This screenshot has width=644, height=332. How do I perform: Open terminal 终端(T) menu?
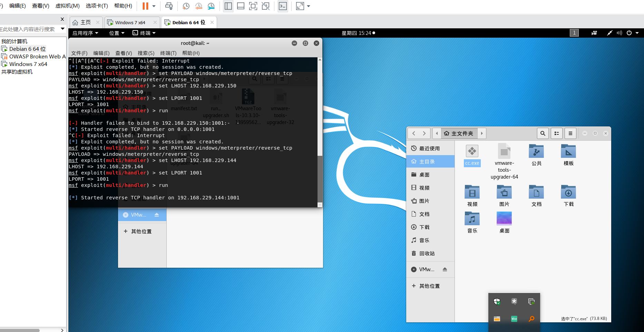pos(168,53)
